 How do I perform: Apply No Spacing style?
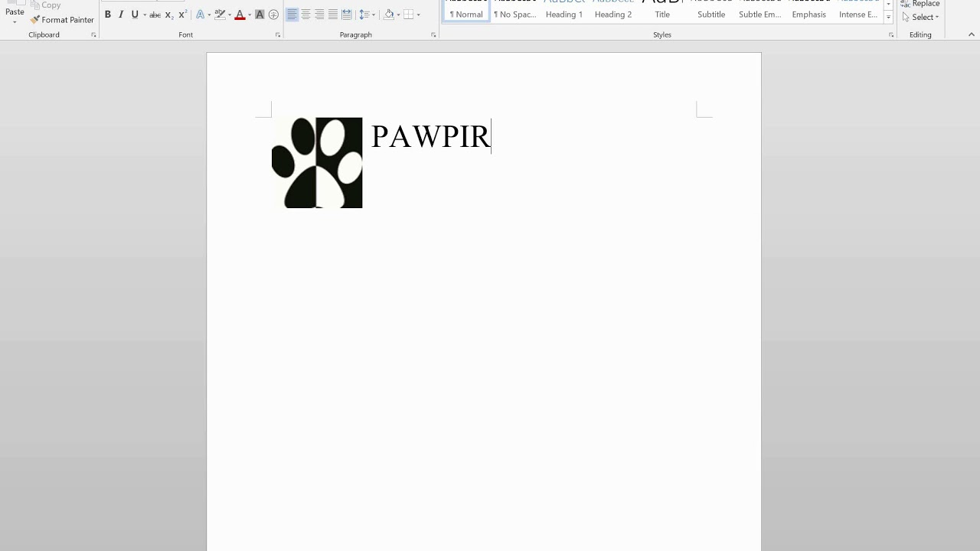pyautogui.click(x=515, y=11)
